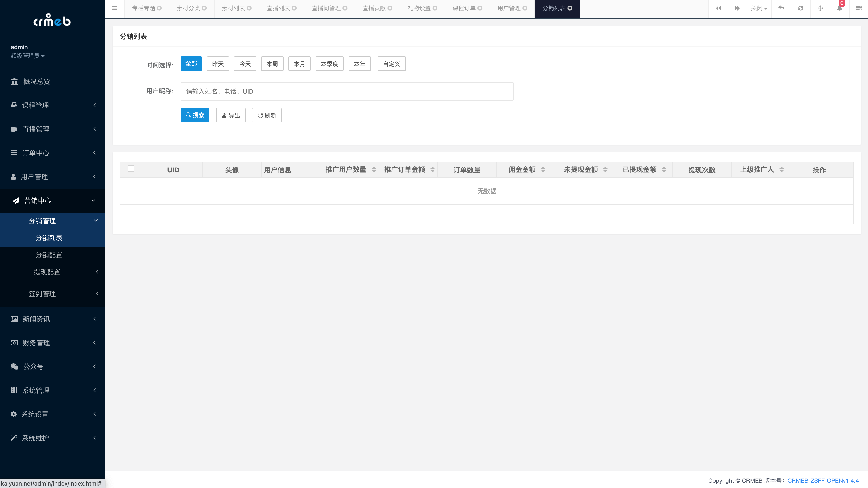Screen dimensions: 868x488
Task: Open the 超级管理员 admin dropdown
Action: pos(27,56)
